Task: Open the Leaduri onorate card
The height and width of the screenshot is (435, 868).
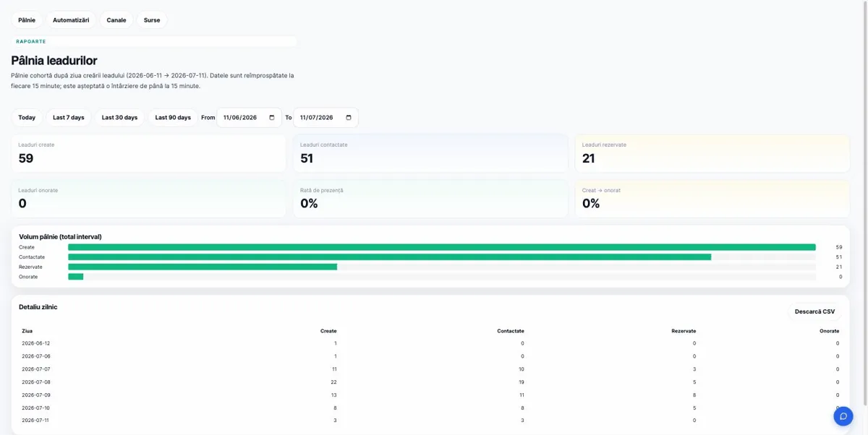Action: click(148, 199)
